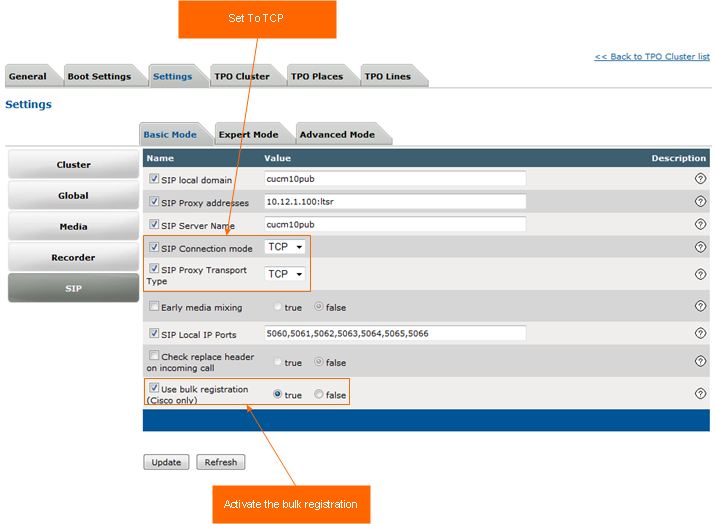This screenshot has width=716, height=524.
Task: Open help for SIP Connection mode
Action: (x=700, y=247)
